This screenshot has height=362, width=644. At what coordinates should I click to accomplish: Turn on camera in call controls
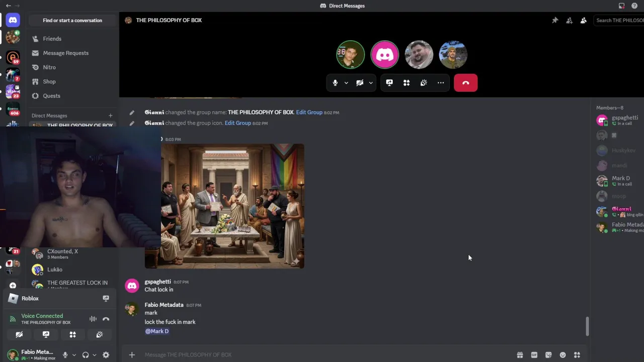click(x=360, y=83)
